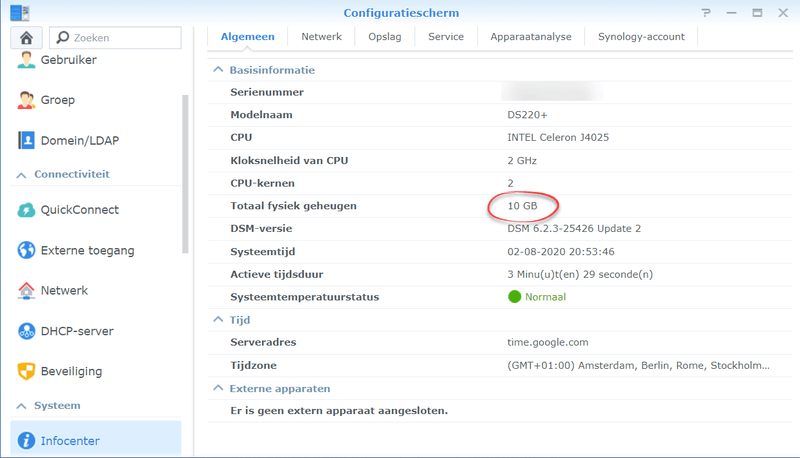Click server address time.google.com
Screen dimensions: 800x458
(547, 342)
